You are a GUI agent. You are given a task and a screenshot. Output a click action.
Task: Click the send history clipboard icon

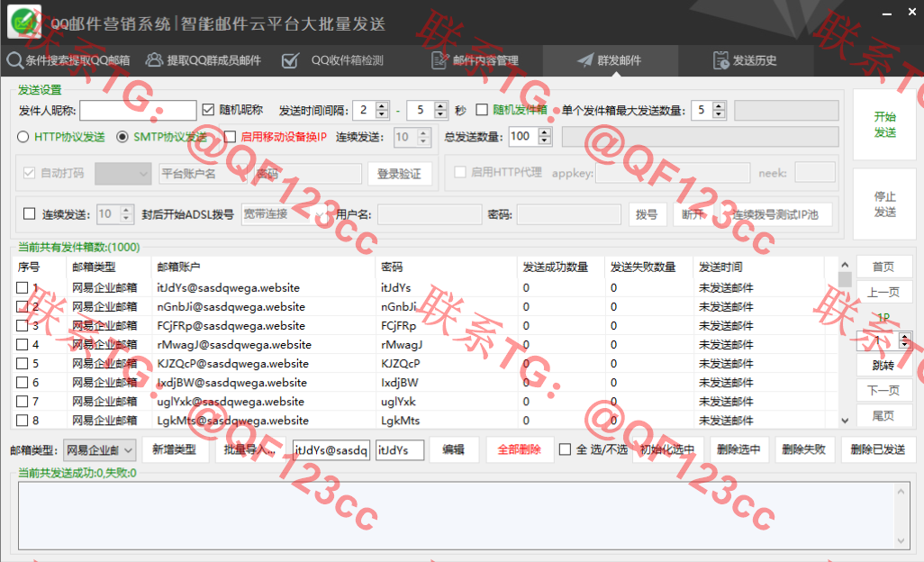(x=720, y=60)
